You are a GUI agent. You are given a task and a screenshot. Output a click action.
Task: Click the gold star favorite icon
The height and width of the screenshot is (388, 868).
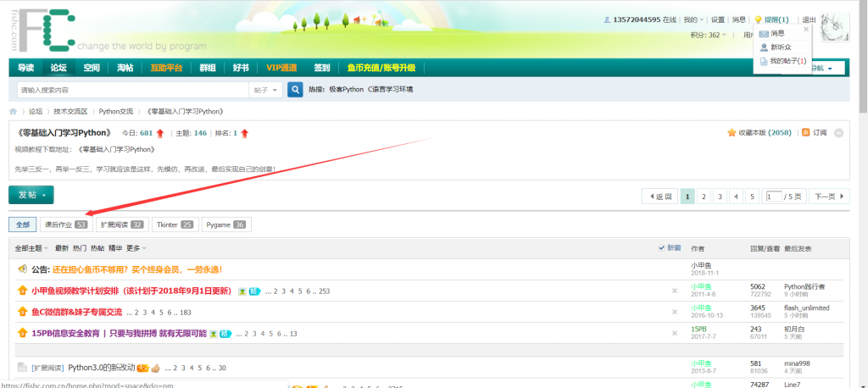(731, 133)
